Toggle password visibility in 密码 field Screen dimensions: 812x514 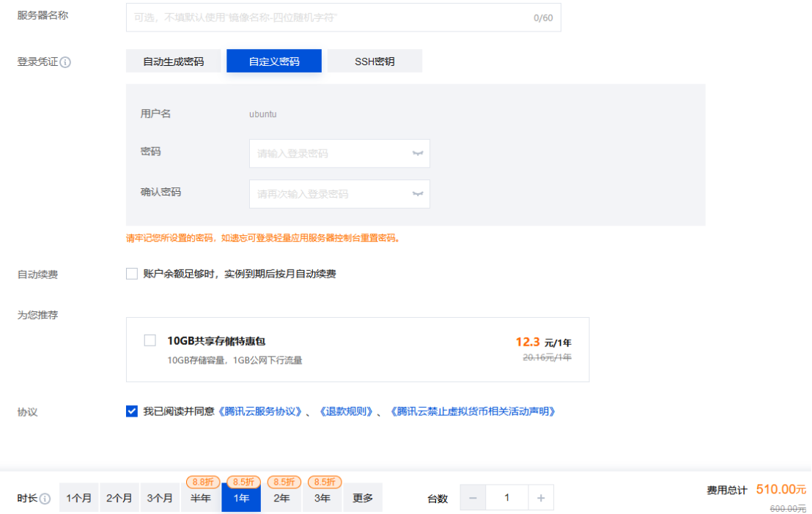[x=418, y=153]
